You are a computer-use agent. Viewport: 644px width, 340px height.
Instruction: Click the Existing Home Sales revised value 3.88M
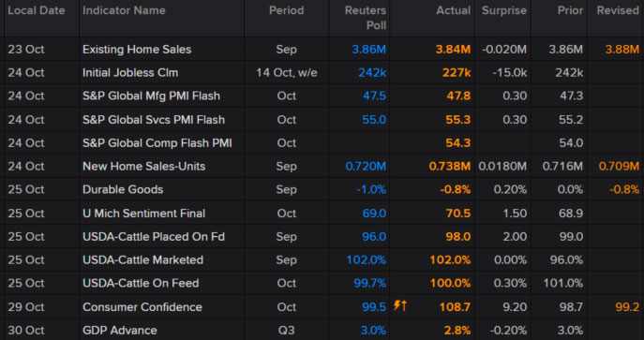pyautogui.click(x=622, y=50)
